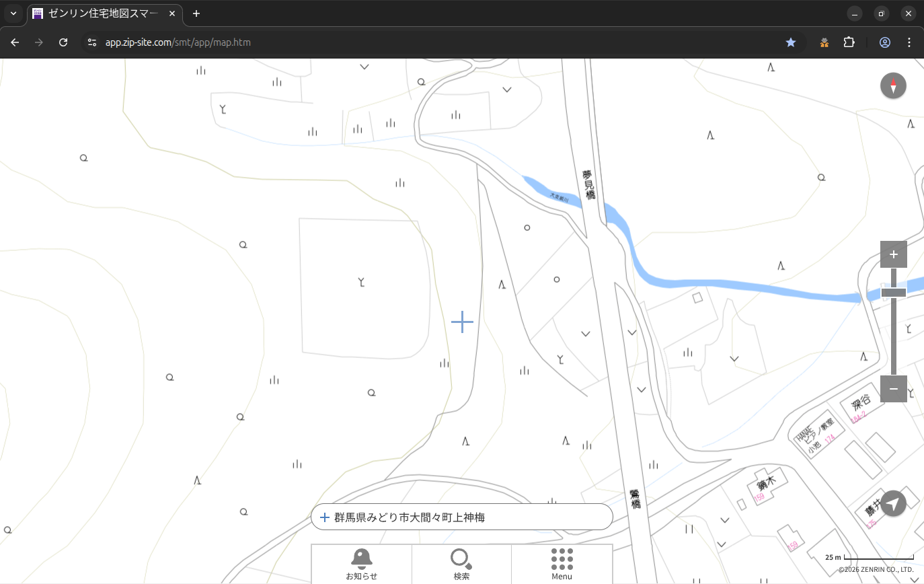Click the 群馬県みどり市大間々町上神梅 address label
The image size is (924, 584).
(410, 517)
